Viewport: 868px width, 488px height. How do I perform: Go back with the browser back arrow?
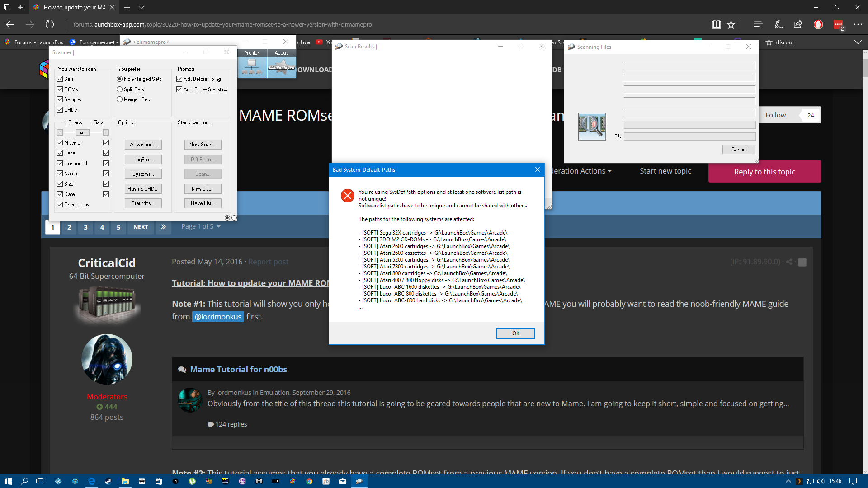[x=10, y=24]
